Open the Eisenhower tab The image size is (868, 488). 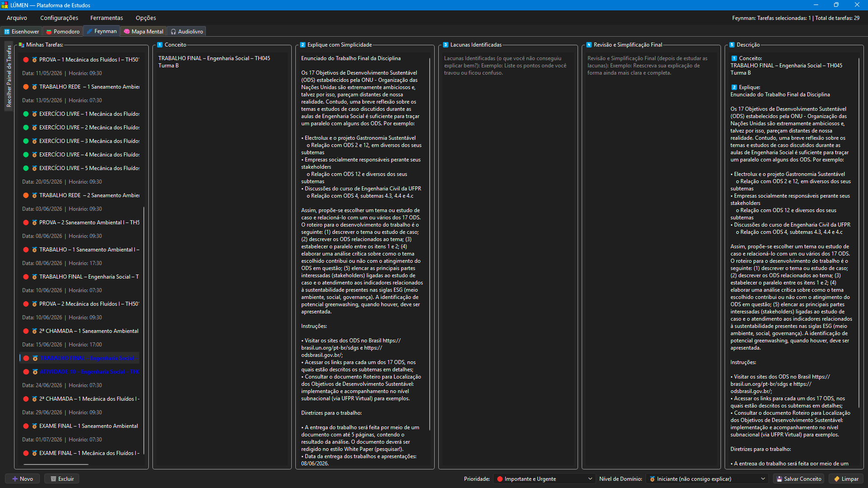[22, 31]
